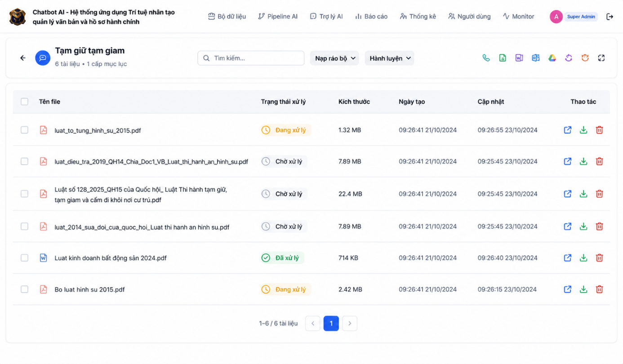Select the luat_dieu_tra_2019 row checkbox
Screen dimensions: 623x364
(x=24, y=161)
